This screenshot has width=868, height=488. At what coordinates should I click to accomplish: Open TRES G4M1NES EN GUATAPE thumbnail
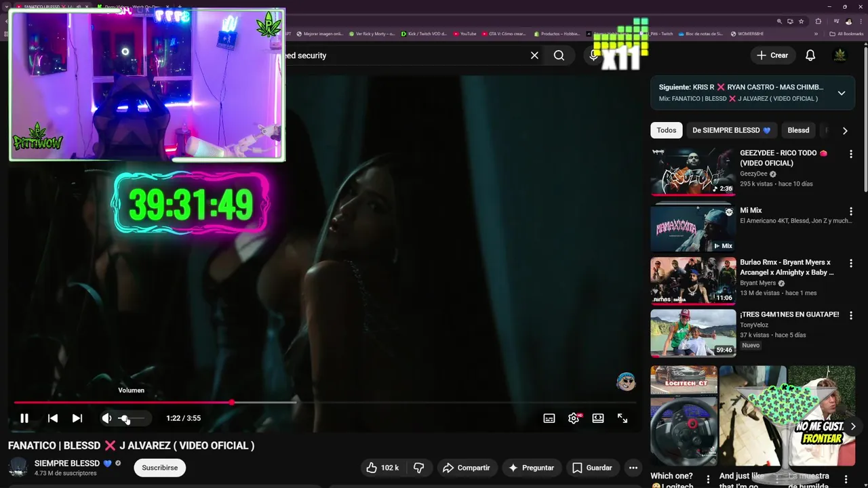click(693, 333)
